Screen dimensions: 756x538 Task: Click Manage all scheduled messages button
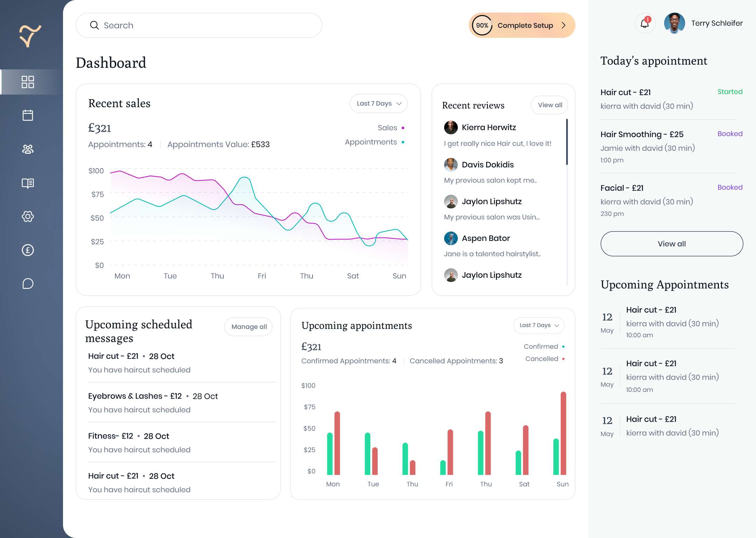[248, 327]
